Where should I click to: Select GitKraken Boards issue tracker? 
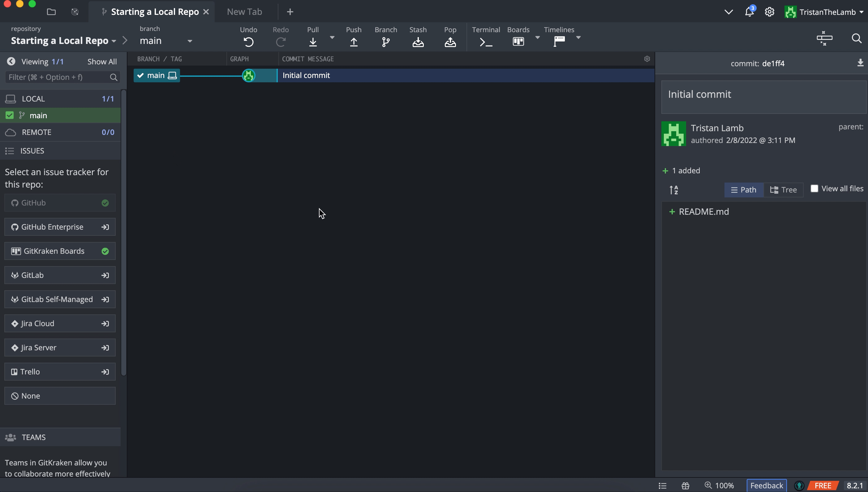(x=60, y=251)
